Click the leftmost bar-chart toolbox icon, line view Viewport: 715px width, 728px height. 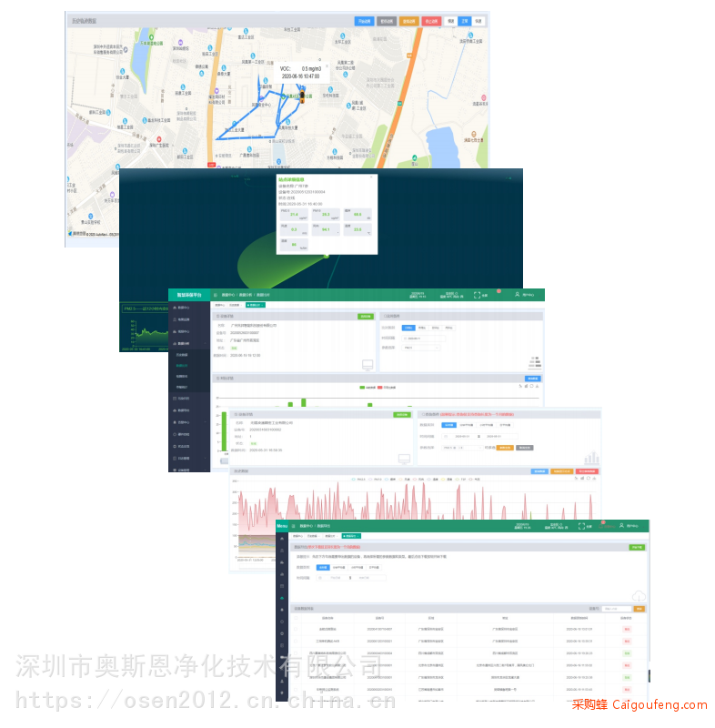pos(520,386)
